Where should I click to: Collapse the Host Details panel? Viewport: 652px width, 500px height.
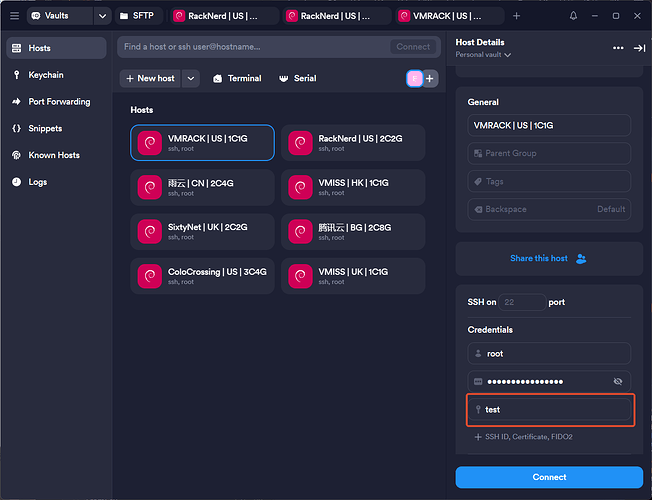(639, 48)
